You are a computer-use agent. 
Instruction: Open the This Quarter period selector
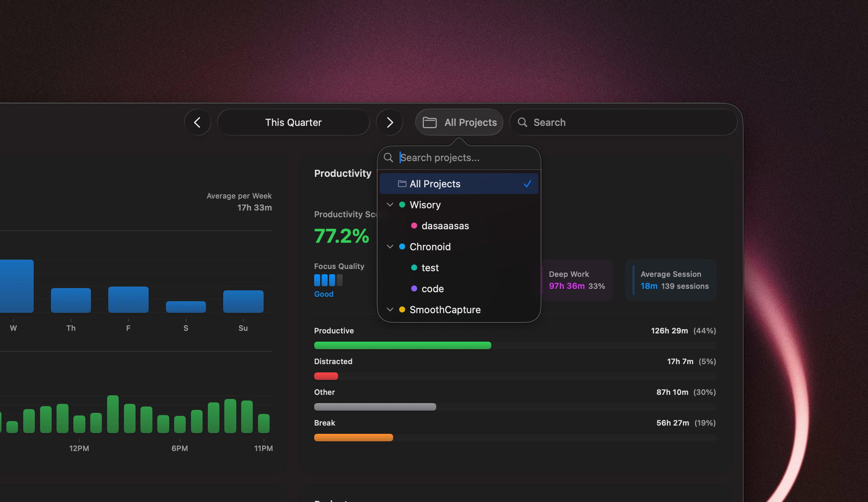[293, 122]
